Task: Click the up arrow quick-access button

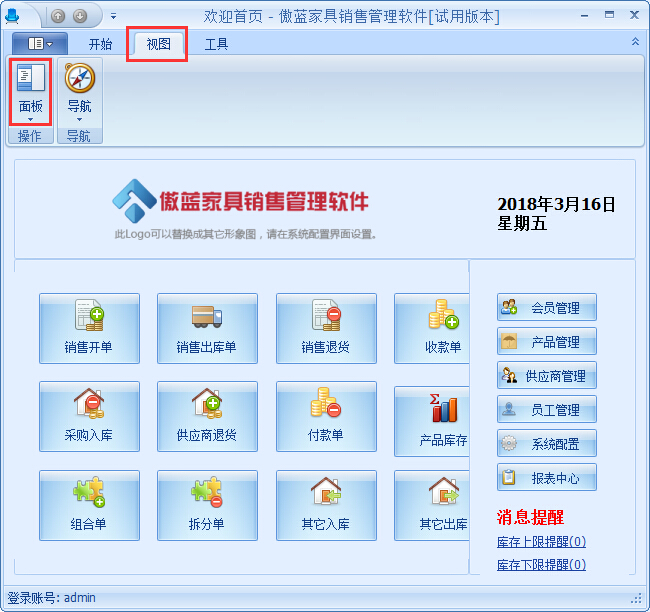Action: pos(58,16)
